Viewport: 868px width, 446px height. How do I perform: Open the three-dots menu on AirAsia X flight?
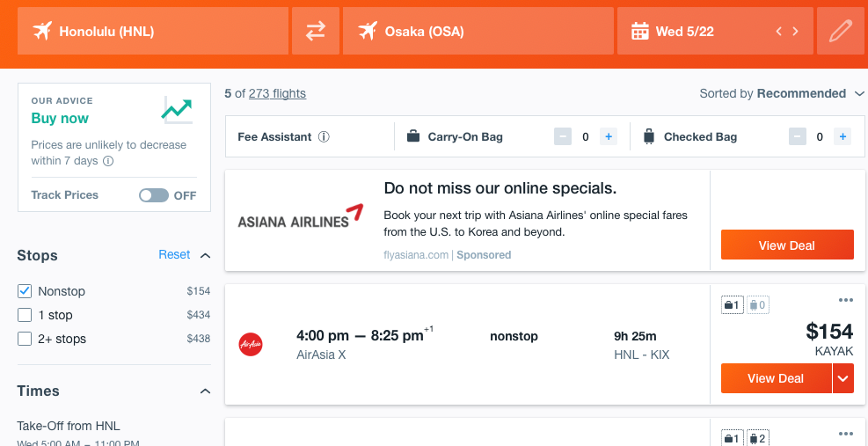coord(845,300)
